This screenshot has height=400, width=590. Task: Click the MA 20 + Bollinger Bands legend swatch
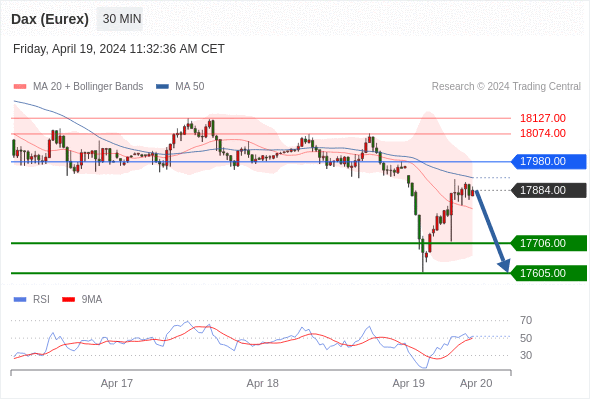point(20,87)
